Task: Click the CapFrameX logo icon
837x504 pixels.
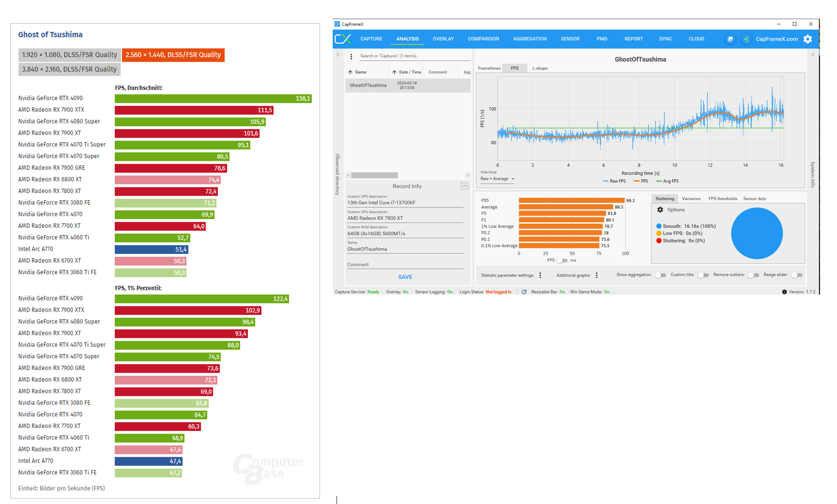Action: click(342, 39)
